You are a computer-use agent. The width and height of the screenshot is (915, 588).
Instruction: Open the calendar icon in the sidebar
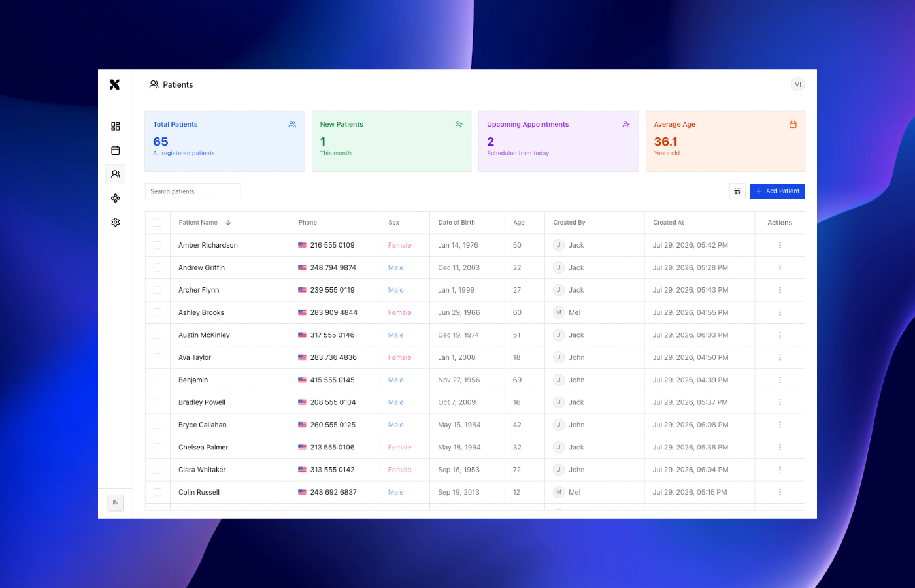click(x=116, y=150)
